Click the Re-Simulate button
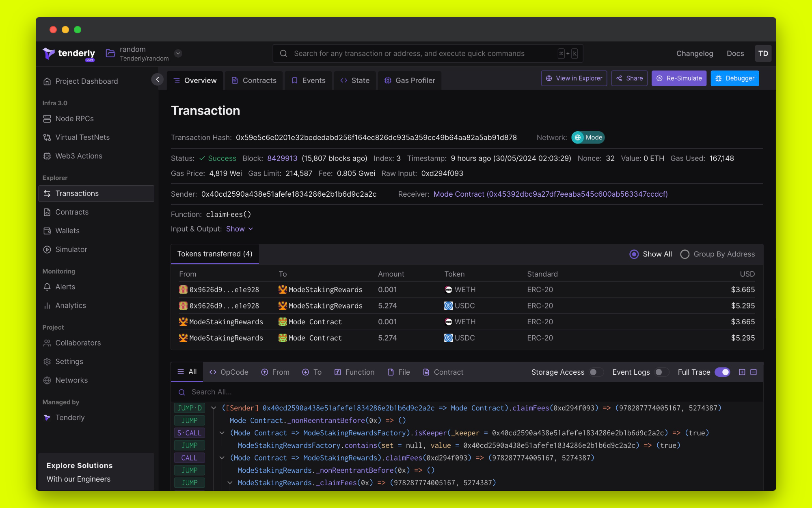Screen dimensions: 812x508 679,78
